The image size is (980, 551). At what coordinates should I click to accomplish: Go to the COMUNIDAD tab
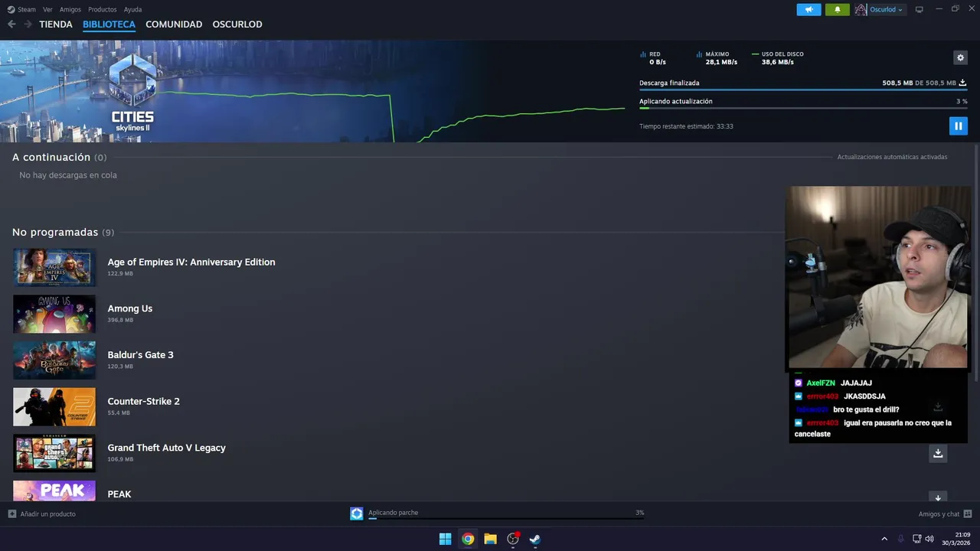click(x=174, y=24)
